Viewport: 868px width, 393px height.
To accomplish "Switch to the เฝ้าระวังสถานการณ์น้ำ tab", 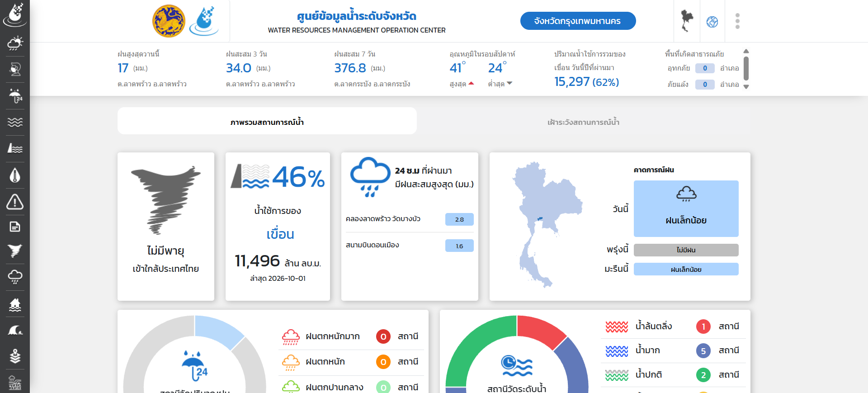I will pos(583,122).
